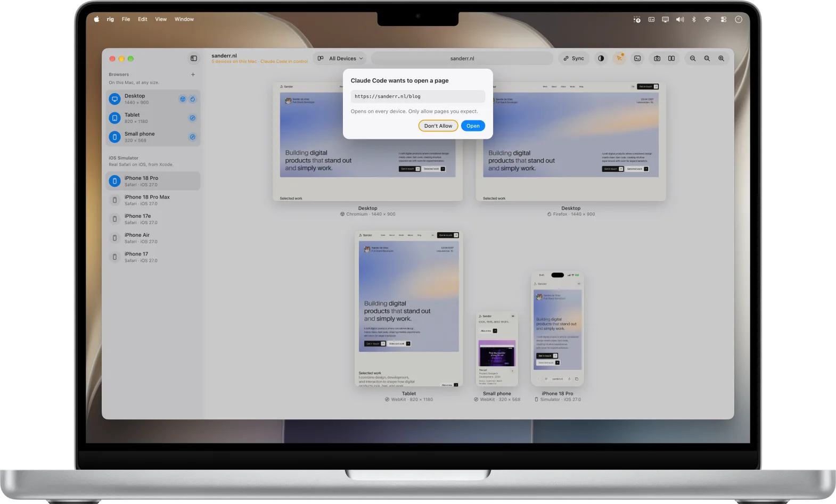Zoom in with the plus magnifier
This screenshot has width=836, height=504.
722,59
